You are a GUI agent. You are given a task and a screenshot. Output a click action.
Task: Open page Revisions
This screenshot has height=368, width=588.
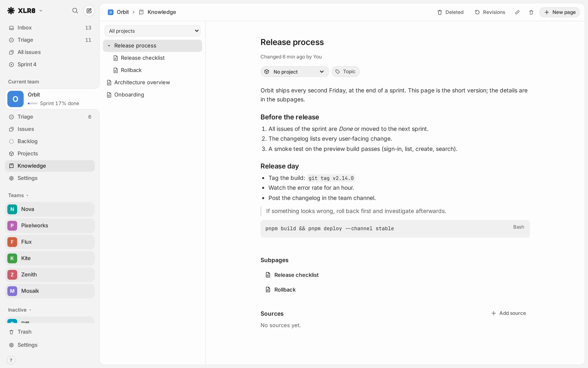coord(490,12)
